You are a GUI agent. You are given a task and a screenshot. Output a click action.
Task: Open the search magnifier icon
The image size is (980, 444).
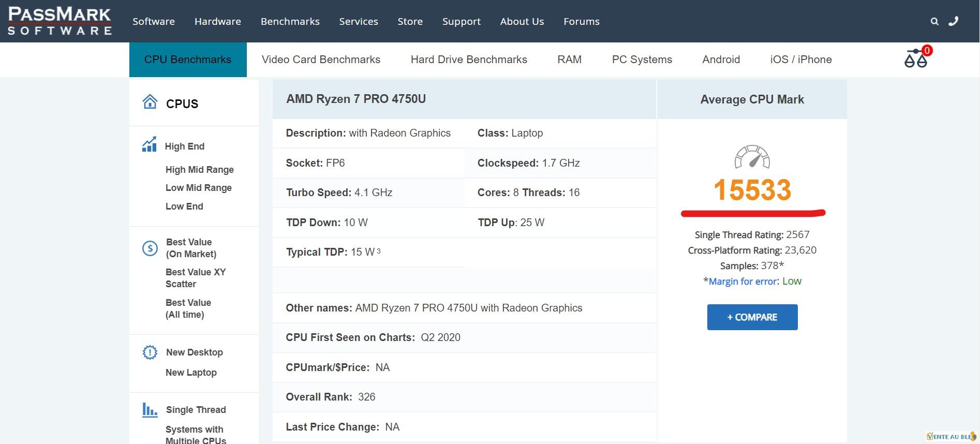point(934,21)
